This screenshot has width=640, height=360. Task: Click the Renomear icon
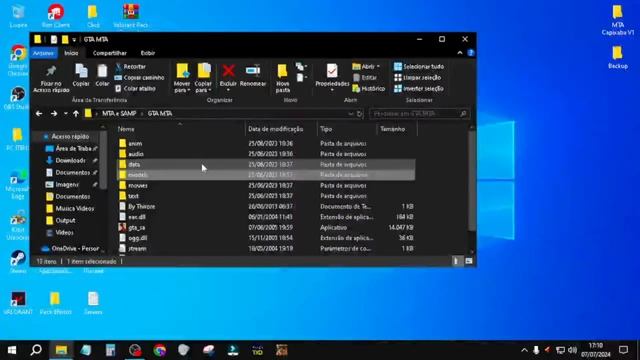[x=253, y=71]
